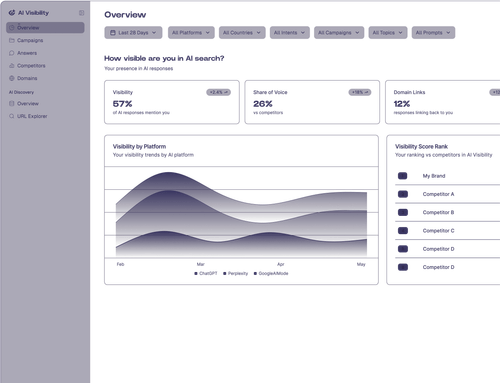Open the All Intents filter dropdown
The height and width of the screenshot is (383, 500).
tap(290, 33)
